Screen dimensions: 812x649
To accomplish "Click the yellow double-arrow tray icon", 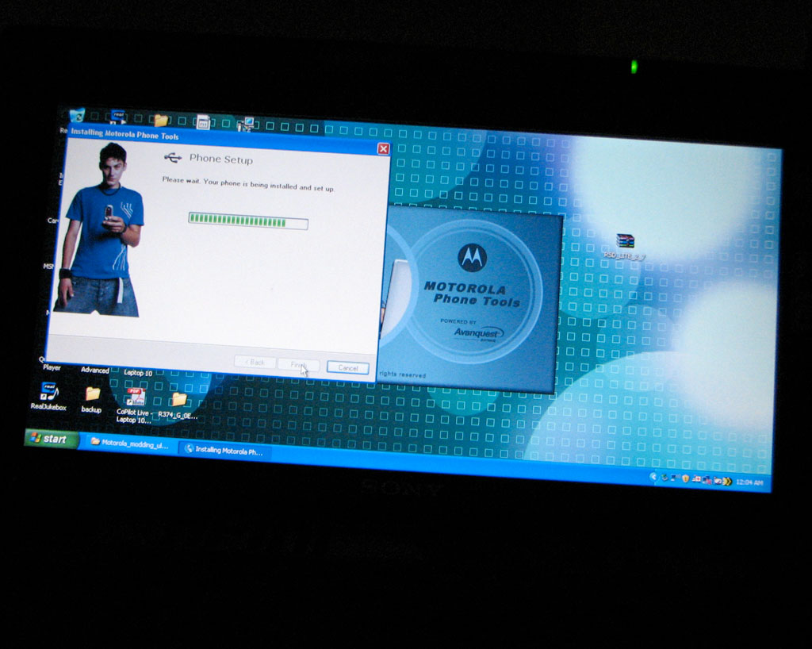I will point(727,481).
